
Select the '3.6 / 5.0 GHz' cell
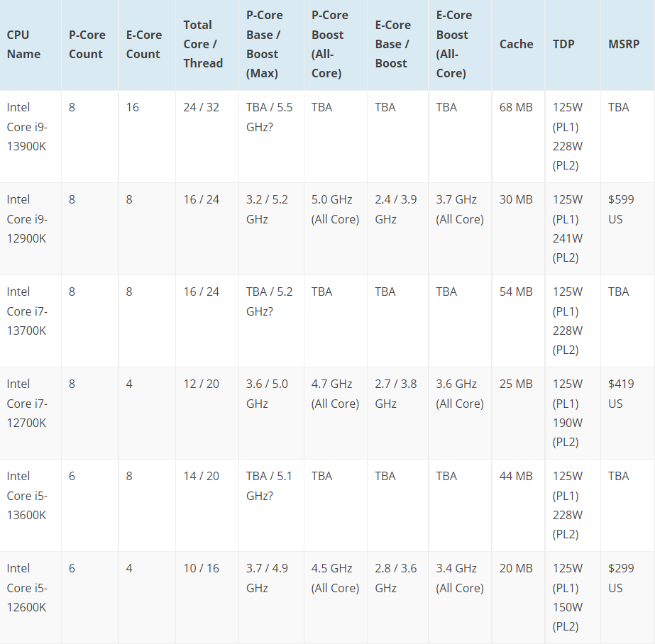point(267,394)
